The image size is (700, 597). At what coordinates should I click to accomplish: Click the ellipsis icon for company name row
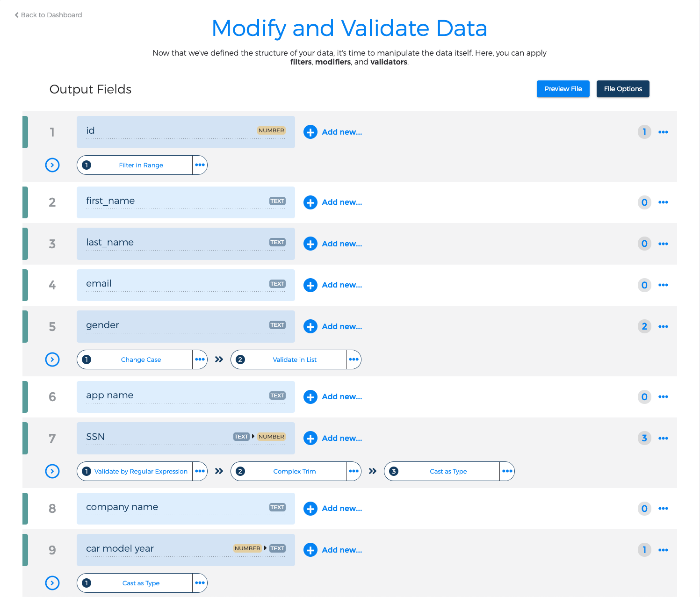coord(663,509)
